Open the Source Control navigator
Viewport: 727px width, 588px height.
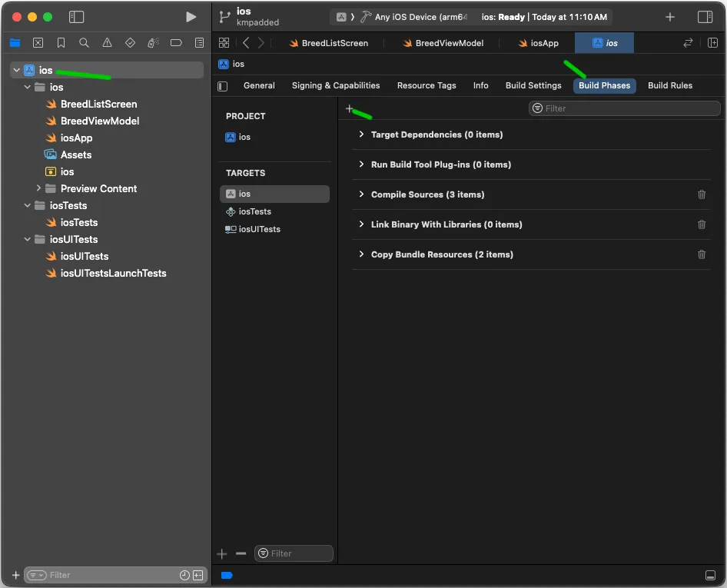coord(38,43)
